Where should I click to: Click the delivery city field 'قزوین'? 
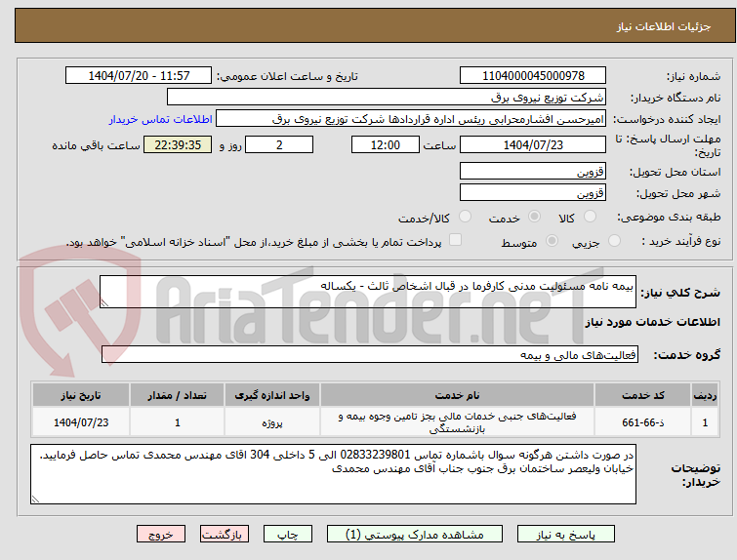tap(533, 192)
